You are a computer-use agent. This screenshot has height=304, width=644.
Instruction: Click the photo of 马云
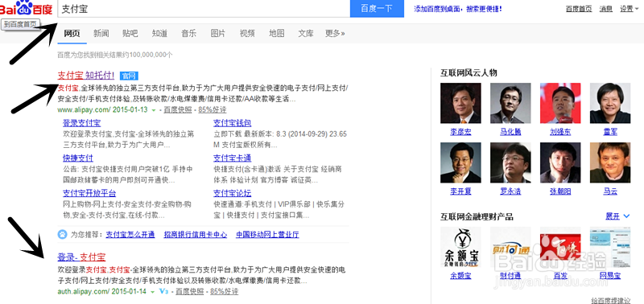click(x=610, y=162)
